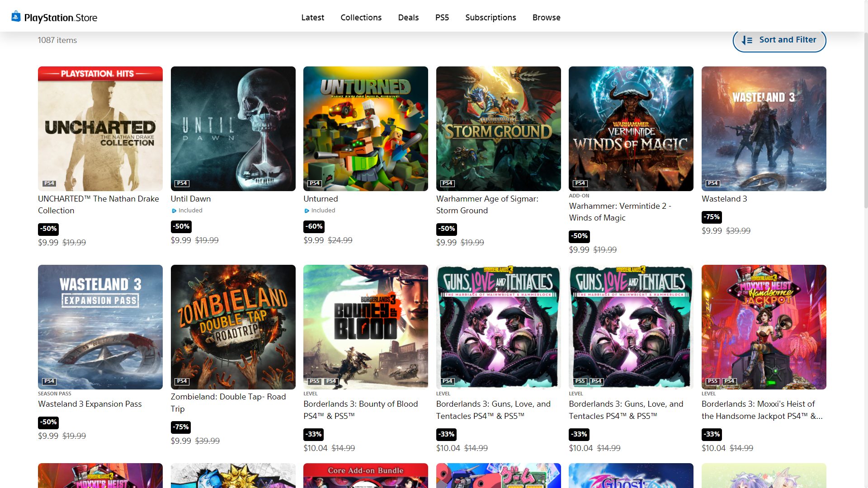Click -75% discount badge for Zombieland
This screenshot has width=868, height=488.
(x=180, y=427)
